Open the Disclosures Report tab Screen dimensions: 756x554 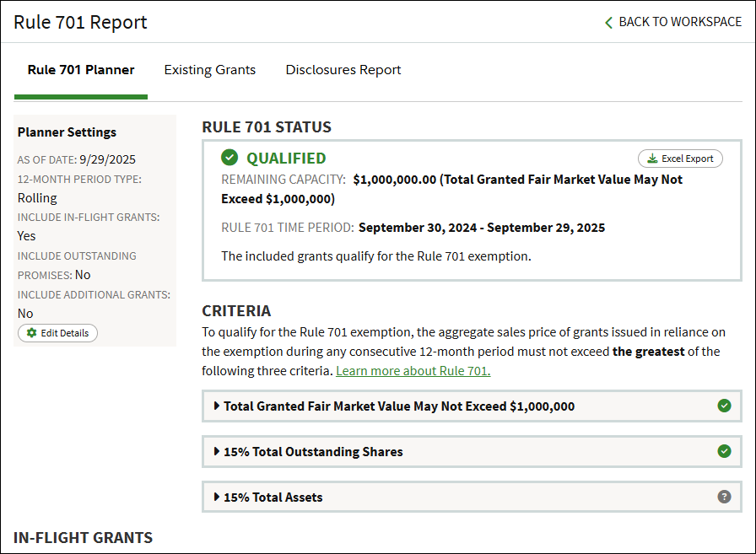click(343, 70)
